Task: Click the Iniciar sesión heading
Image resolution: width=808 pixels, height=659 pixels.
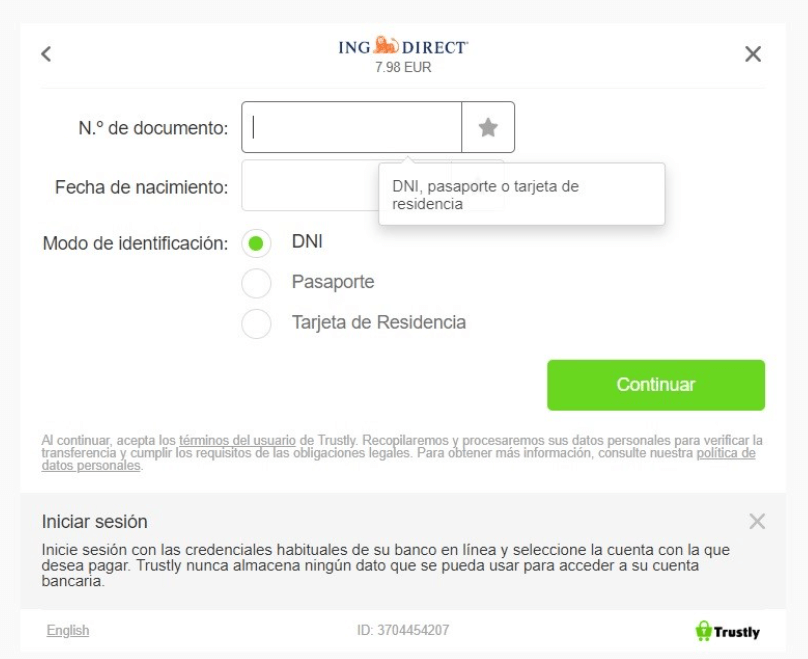Action: point(95,521)
